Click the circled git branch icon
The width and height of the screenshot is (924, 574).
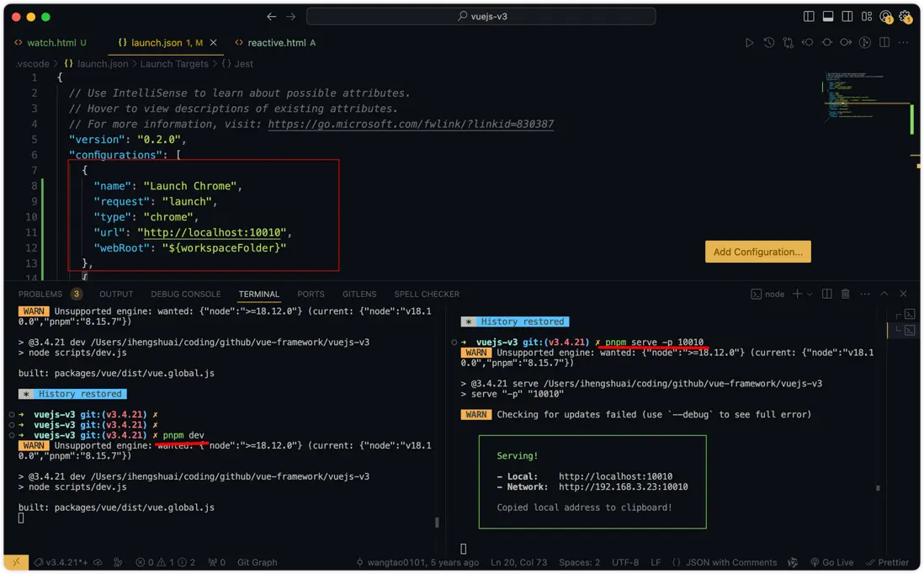(865, 42)
